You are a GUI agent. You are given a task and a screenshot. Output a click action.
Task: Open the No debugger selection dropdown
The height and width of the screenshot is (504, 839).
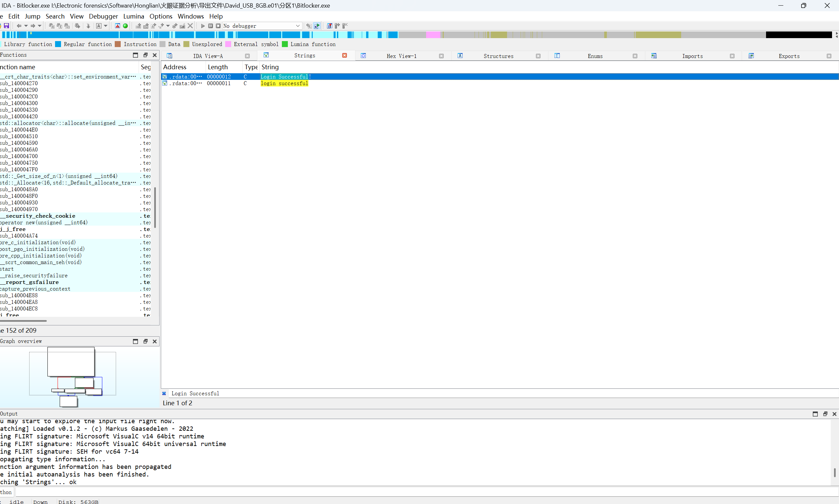coord(297,26)
